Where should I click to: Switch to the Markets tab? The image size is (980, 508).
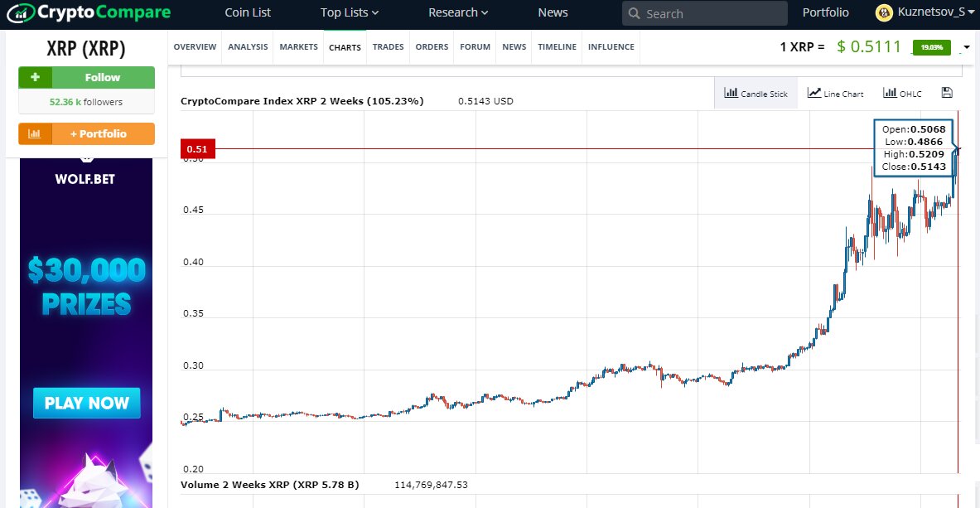tap(299, 47)
